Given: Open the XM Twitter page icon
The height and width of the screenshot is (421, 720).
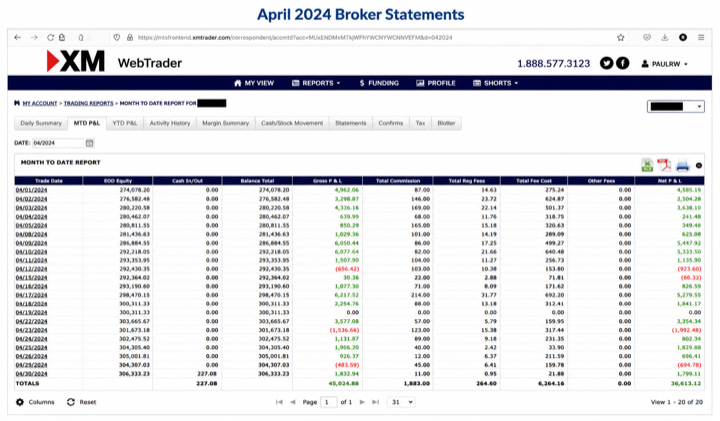Looking at the screenshot, I should (606, 63).
